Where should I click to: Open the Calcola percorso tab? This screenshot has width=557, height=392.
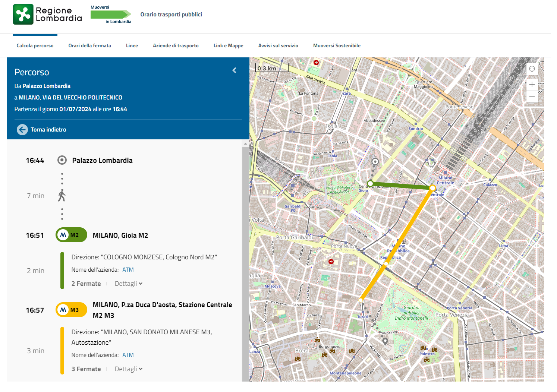coord(35,46)
